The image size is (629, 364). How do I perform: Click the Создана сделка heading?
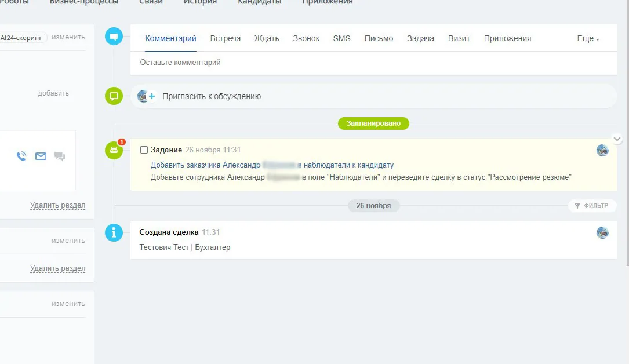tap(169, 232)
